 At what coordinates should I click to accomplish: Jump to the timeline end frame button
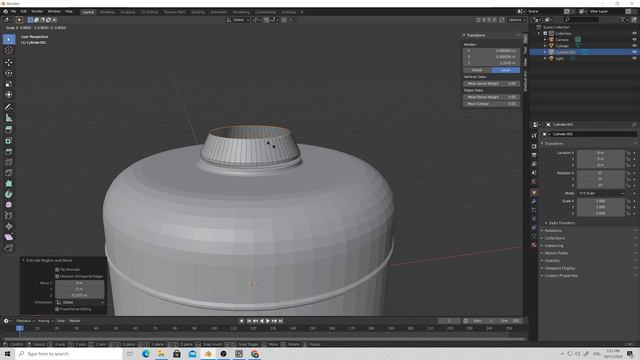click(x=280, y=321)
